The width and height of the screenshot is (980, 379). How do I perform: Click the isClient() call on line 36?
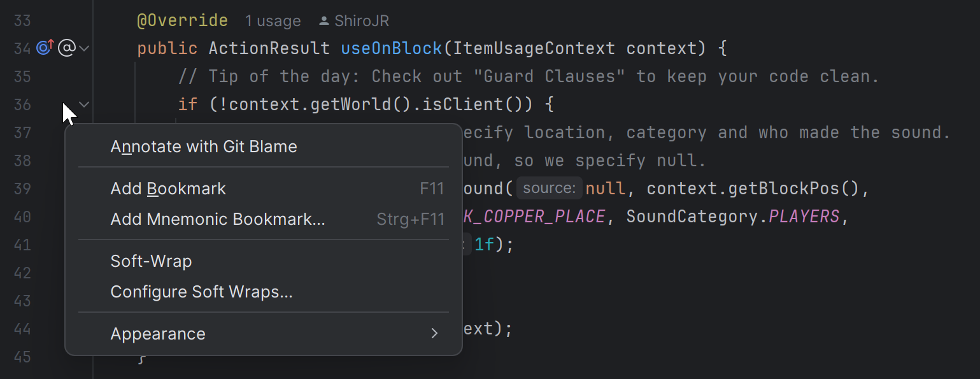(x=469, y=104)
